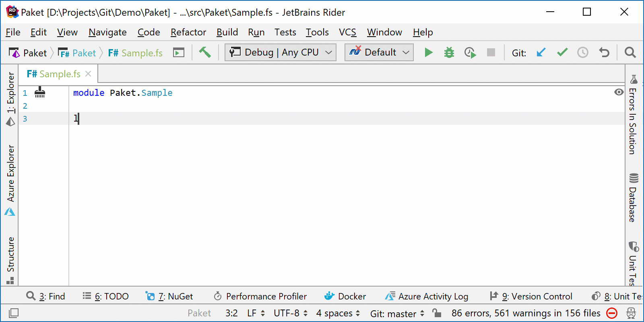This screenshot has width=644, height=322.
Task: Open the Window menu
Action: point(384,32)
